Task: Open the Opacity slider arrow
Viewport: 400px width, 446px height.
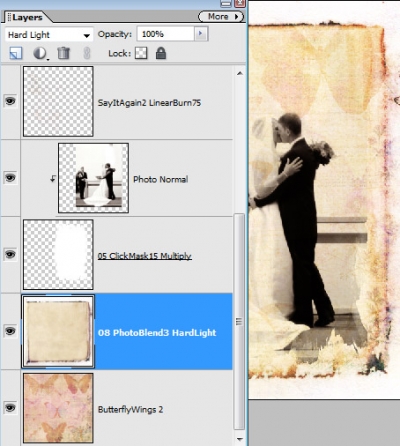Action: (x=201, y=34)
